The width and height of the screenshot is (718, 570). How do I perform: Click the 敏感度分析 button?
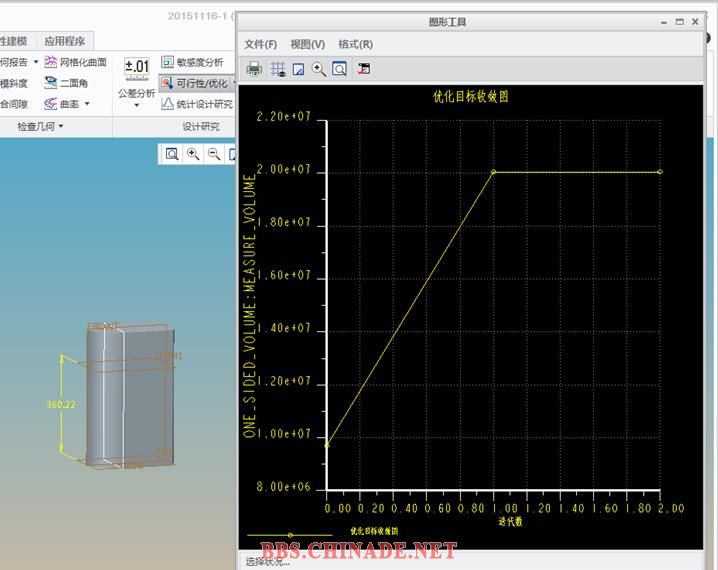(192, 62)
